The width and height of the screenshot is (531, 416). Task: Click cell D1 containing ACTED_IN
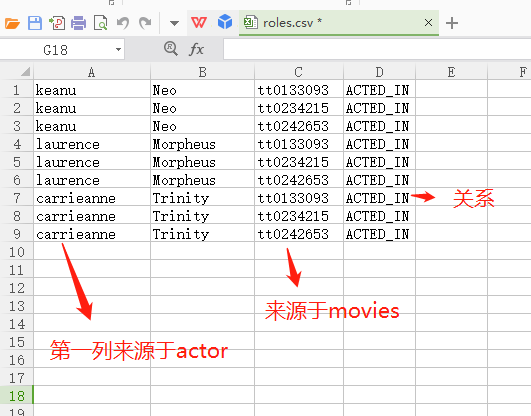pyautogui.click(x=379, y=90)
